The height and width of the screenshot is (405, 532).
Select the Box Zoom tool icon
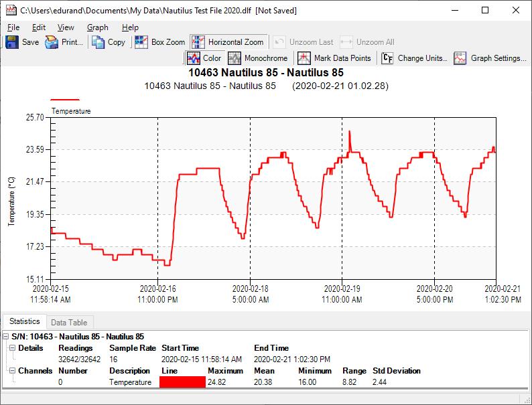tap(141, 42)
